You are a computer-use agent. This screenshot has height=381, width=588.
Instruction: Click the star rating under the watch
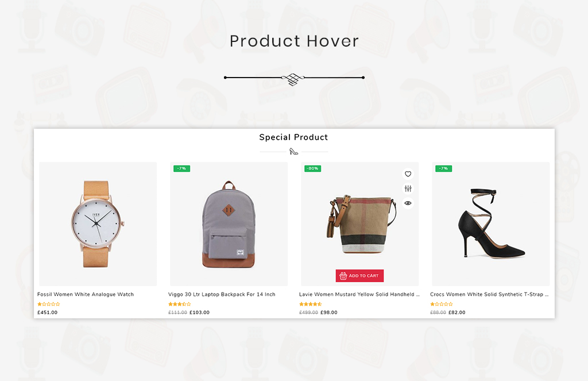49,304
